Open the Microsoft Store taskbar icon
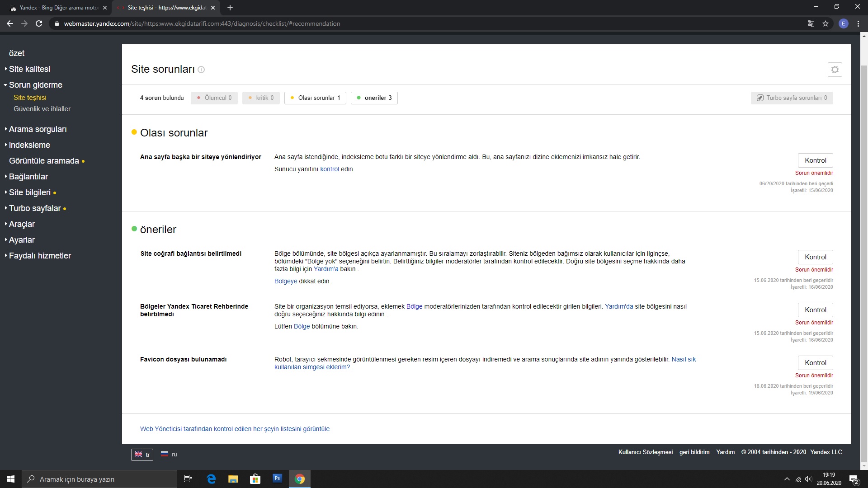 point(255,479)
